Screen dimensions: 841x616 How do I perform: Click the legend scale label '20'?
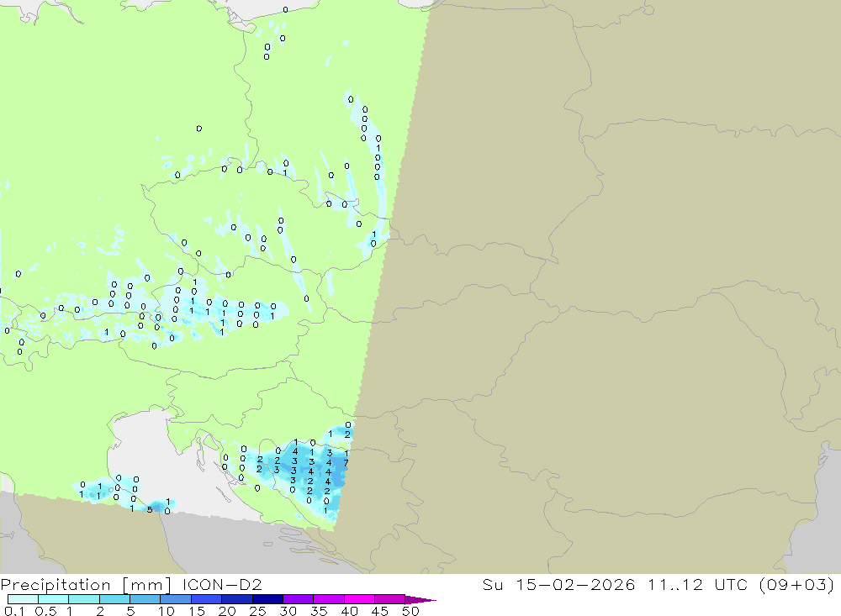click(227, 611)
